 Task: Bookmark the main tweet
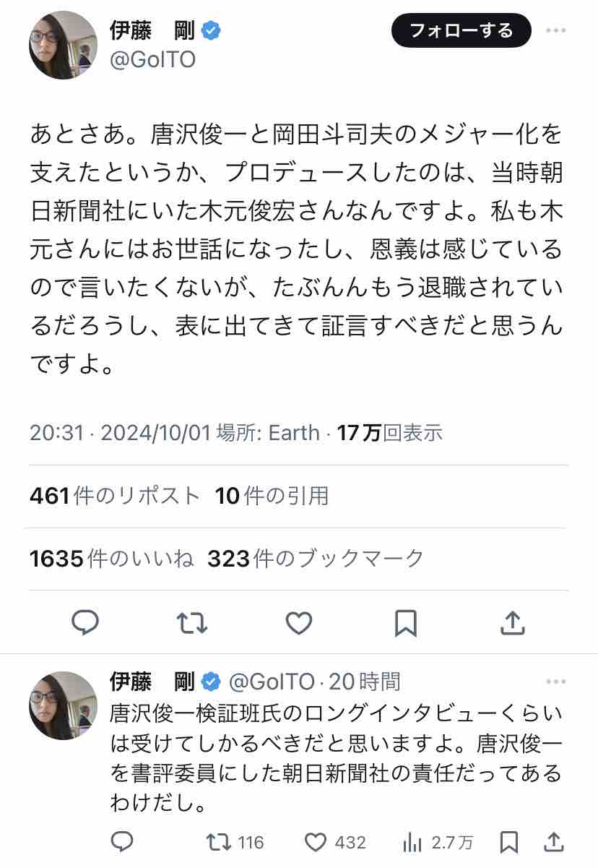406,622
